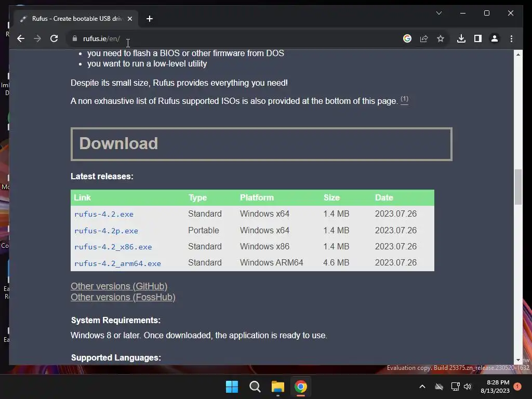This screenshot has width=532, height=399.
Task: Click the Link column header
Action: pos(83,197)
